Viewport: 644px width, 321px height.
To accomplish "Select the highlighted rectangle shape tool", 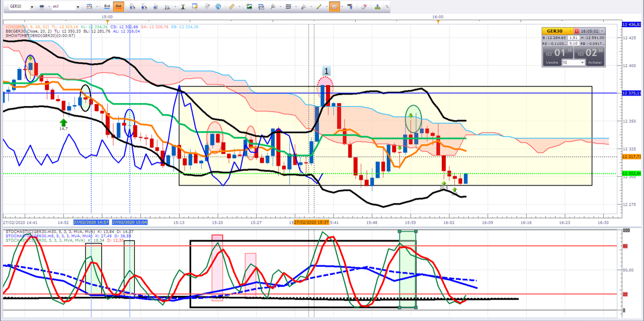I will point(335,7).
